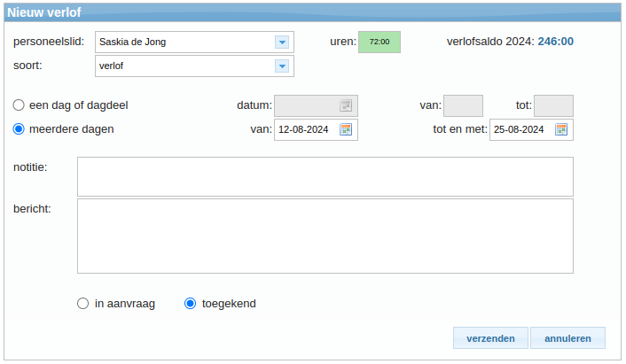This screenshot has height=364, width=626.
Task: Open Saskia de Jong combo box
Action: (184, 42)
